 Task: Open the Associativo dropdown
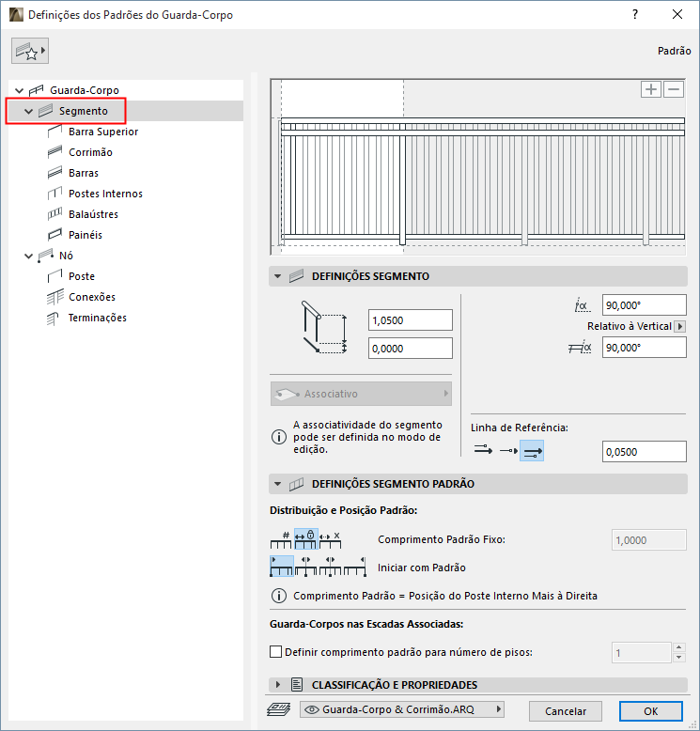(361, 394)
